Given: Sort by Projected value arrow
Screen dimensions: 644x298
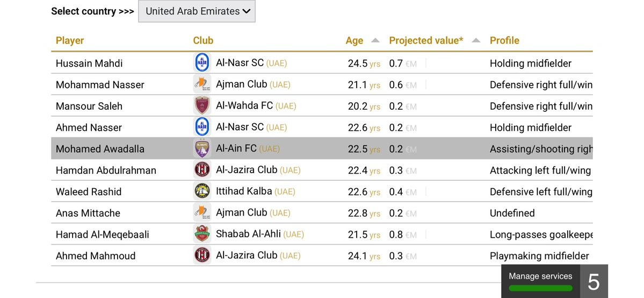Looking at the screenshot, I should [476, 40].
